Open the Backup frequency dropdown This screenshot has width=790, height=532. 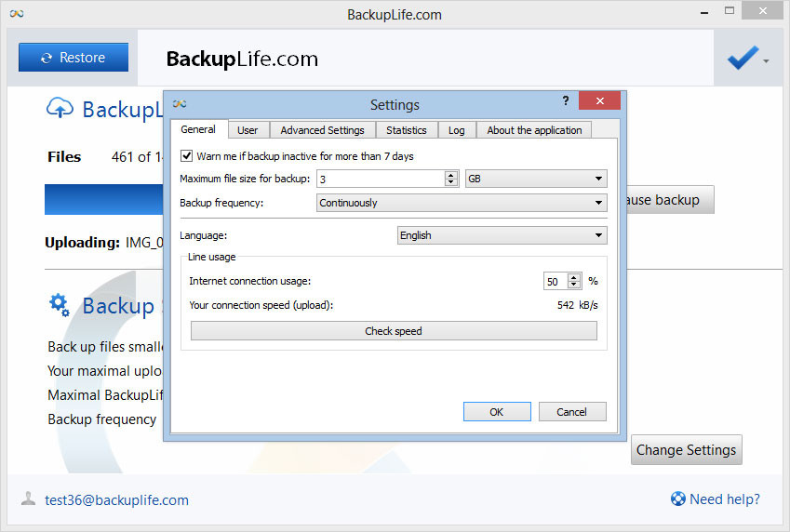(x=462, y=203)
